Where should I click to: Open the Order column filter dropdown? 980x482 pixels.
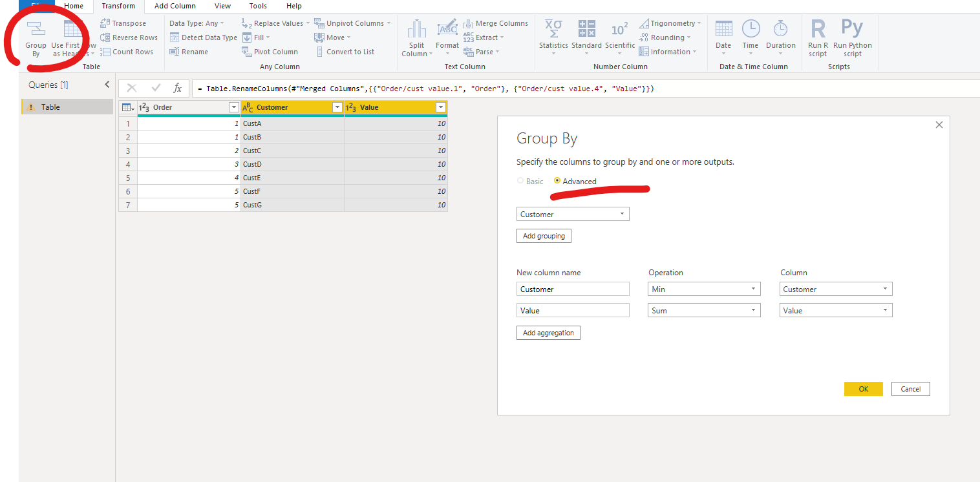(234, 107)
